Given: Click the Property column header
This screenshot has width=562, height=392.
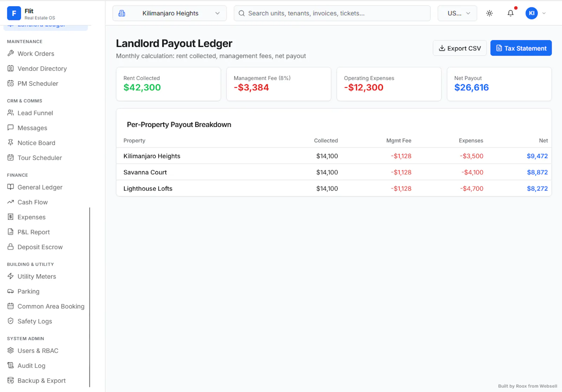Looking at the screenshot, I should pos(134,141).
